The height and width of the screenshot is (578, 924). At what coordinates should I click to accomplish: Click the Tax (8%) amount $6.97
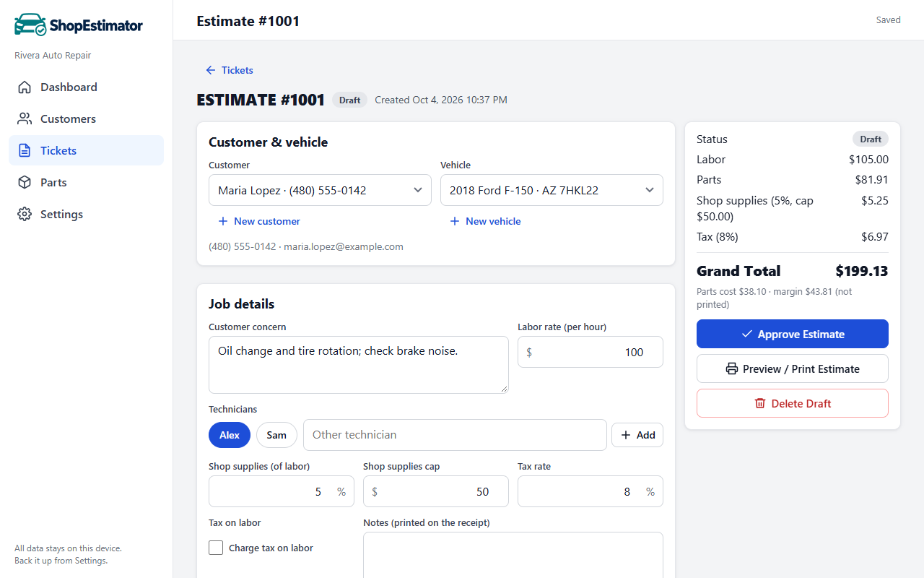(x=875, y=237)
